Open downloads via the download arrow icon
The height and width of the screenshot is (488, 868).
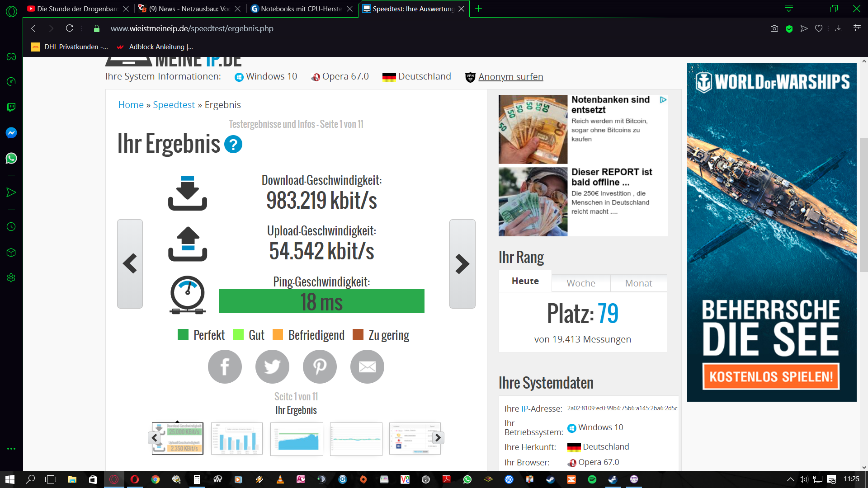click(839, 28)
